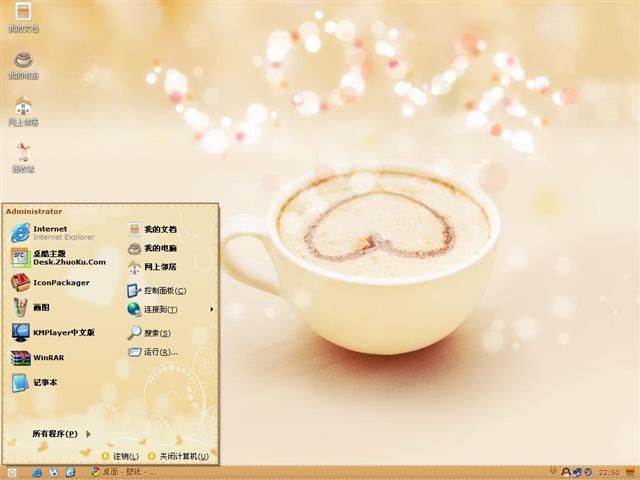
Task: Click the tray icon left of the clock
Action: pos(588,472)
